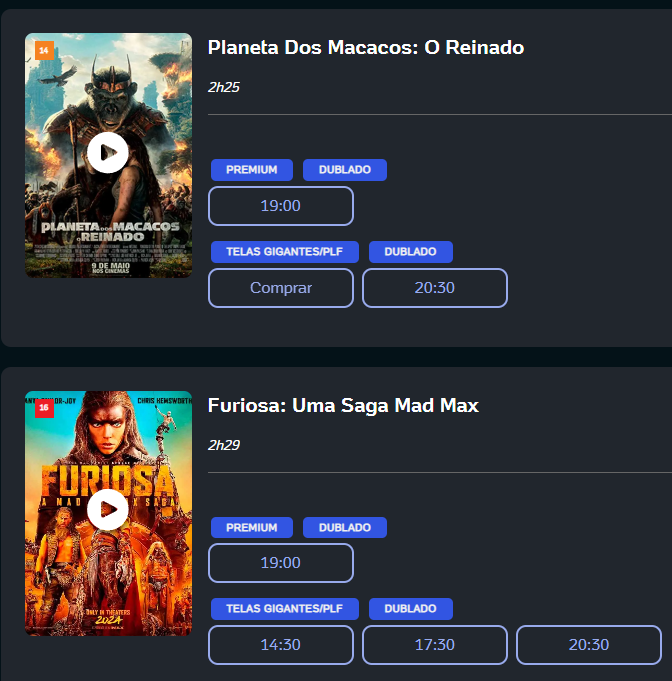Screen dimensions: 672x681
Task: Click Furiosa's 2h29 duration text
Action: (224, 445)
